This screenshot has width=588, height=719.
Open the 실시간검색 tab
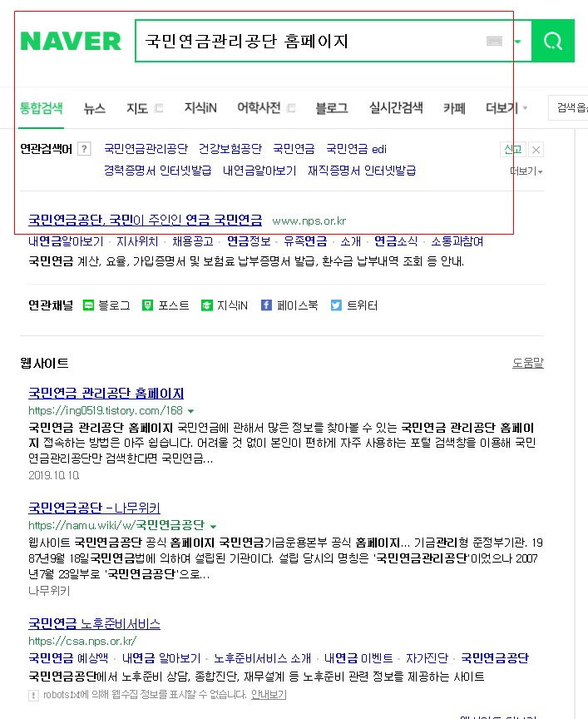pyautogui.click(x=396, y=108)
